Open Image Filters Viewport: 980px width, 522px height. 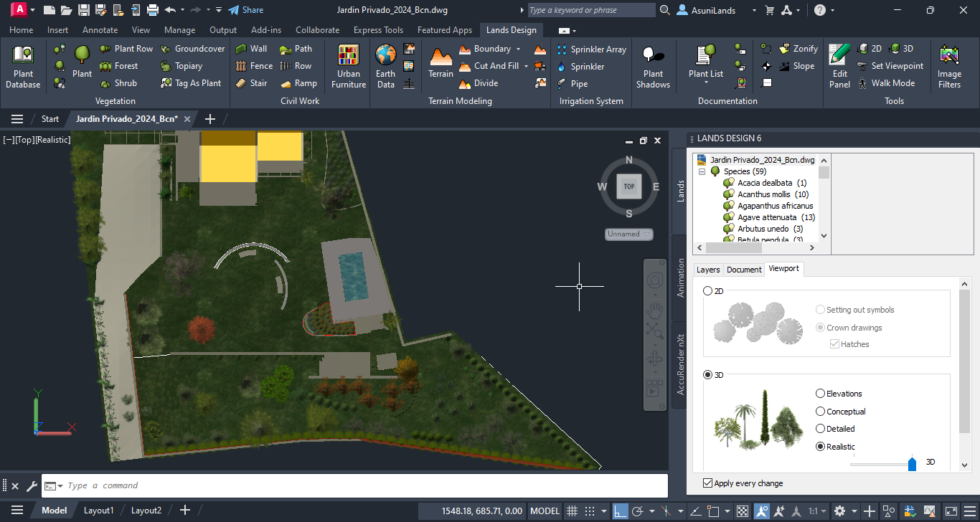pos(949,66)
